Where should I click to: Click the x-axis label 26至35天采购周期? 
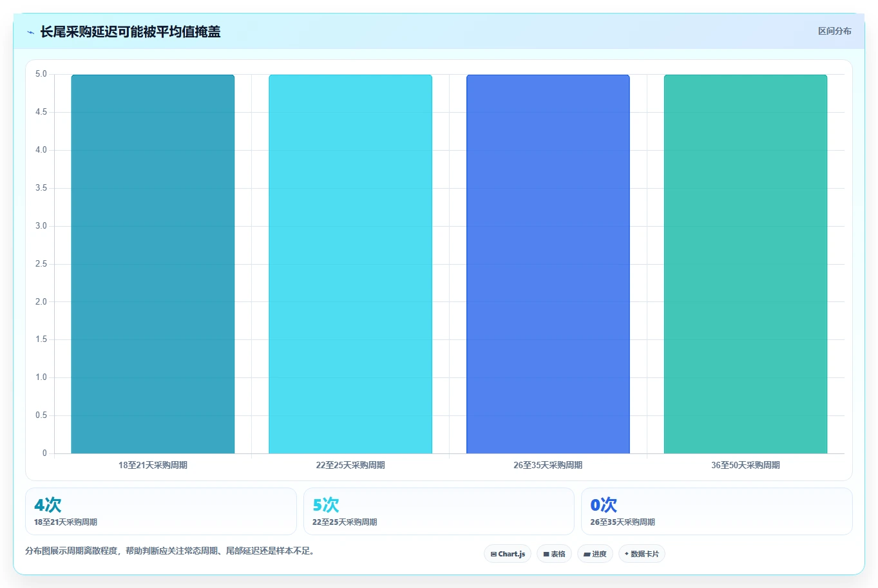(548, 465)
